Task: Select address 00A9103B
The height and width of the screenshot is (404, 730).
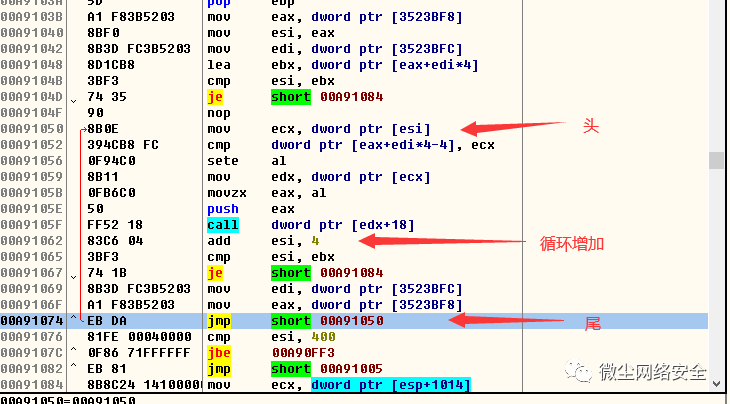Action: point(32,17)
